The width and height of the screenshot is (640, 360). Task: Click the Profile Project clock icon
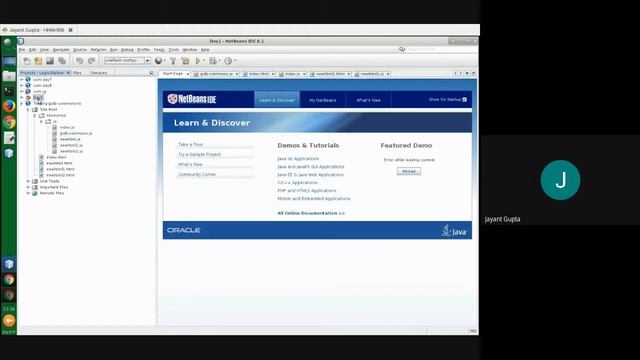(228, 61)
